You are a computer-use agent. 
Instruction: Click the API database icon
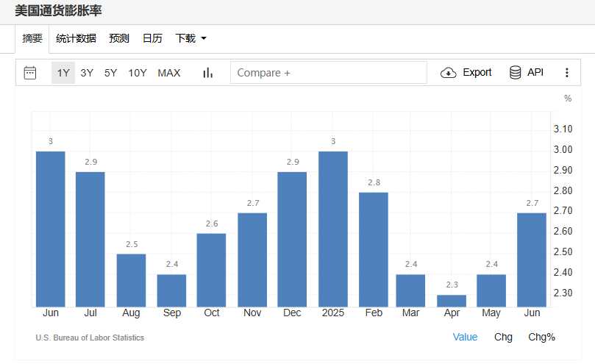coord(515,73)
